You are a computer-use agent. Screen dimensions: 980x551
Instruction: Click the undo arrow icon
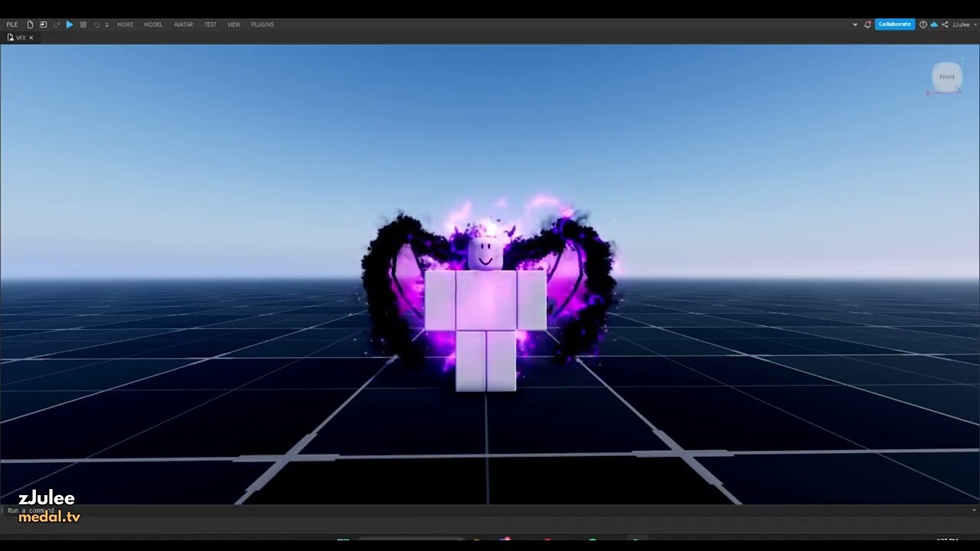coord(96,24)
